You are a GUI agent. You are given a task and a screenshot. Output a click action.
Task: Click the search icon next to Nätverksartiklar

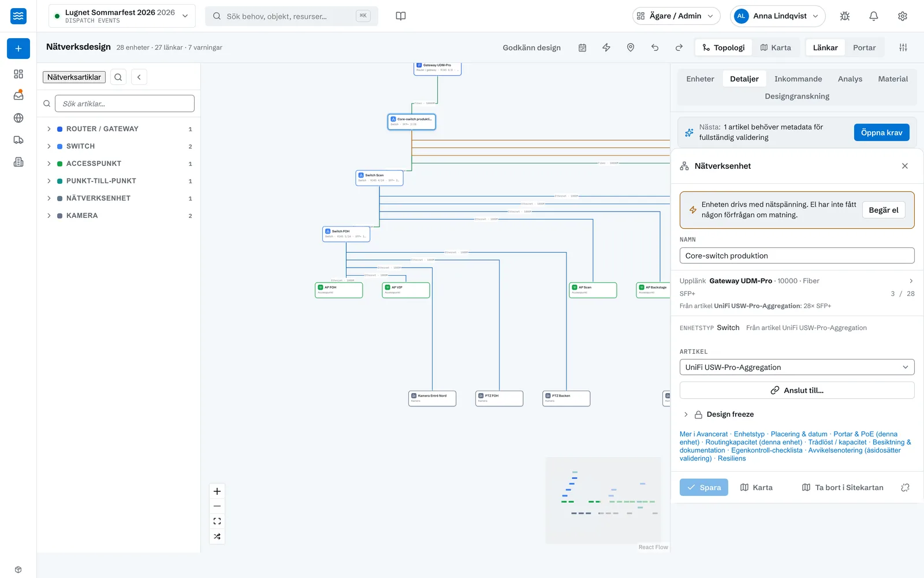click(118, 77)
